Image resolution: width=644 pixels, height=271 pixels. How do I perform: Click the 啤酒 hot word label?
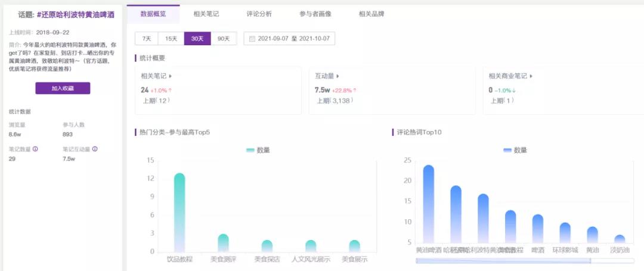(x=538, y=250)
